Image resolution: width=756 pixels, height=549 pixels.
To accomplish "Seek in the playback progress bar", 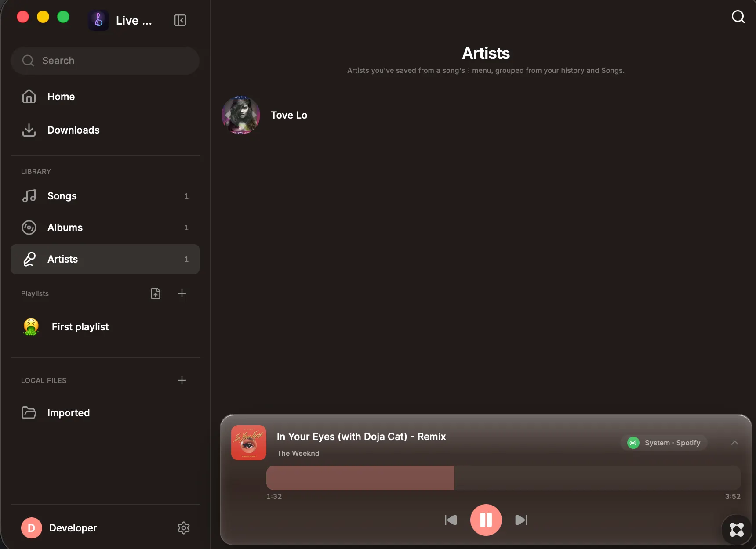I will (x=503, y=478).
